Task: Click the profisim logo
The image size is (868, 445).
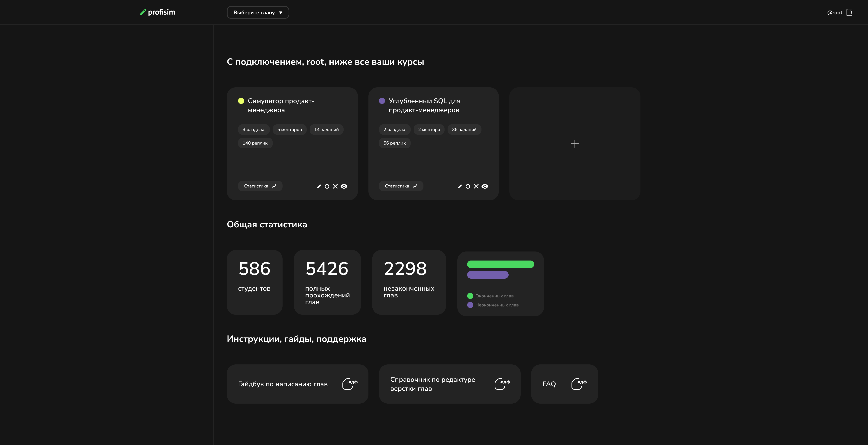Action: pos(158,12)
